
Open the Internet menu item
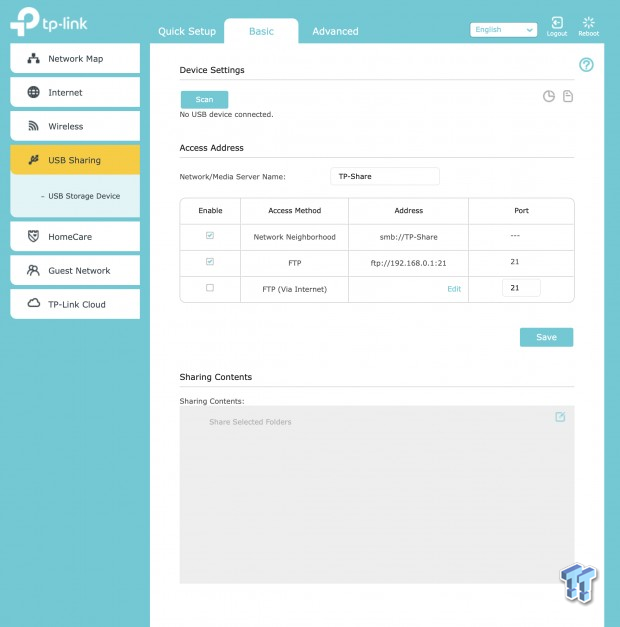75,92
